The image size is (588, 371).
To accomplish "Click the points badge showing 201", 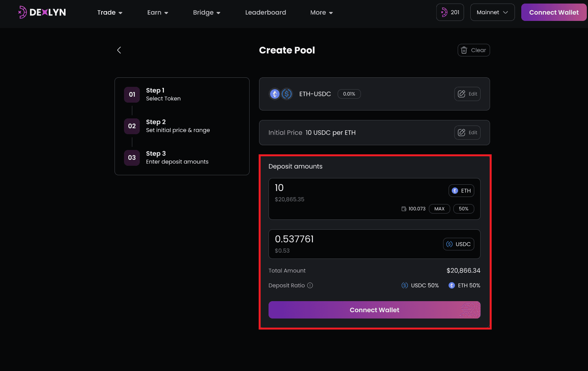I will (x=450, y=12).
